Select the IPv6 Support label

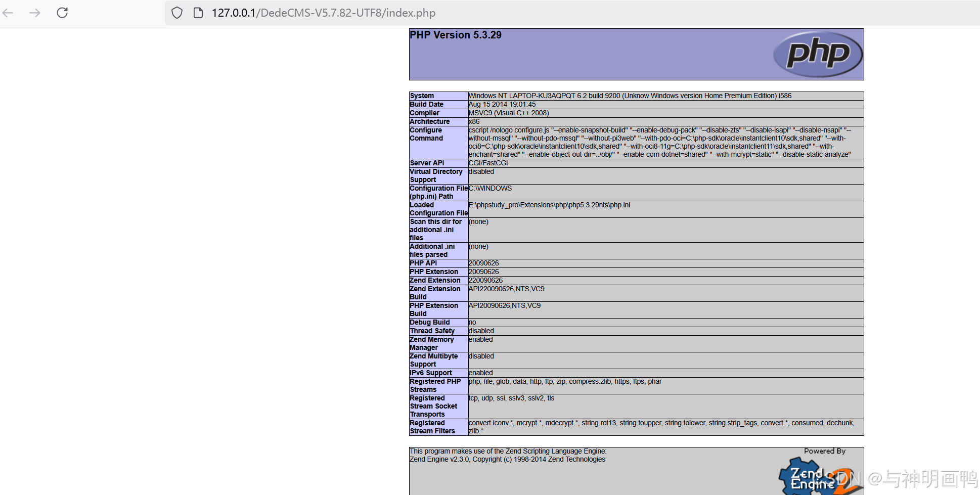(431, 373)
